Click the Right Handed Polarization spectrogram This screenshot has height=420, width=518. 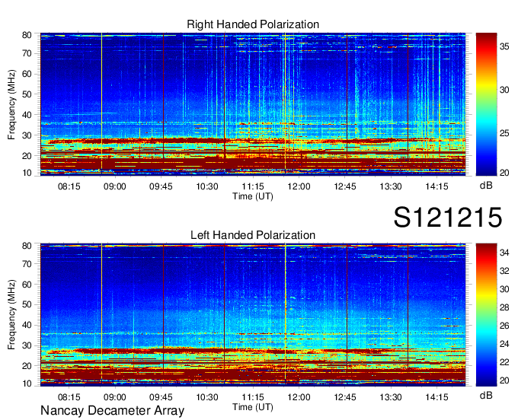pos(253,104)
